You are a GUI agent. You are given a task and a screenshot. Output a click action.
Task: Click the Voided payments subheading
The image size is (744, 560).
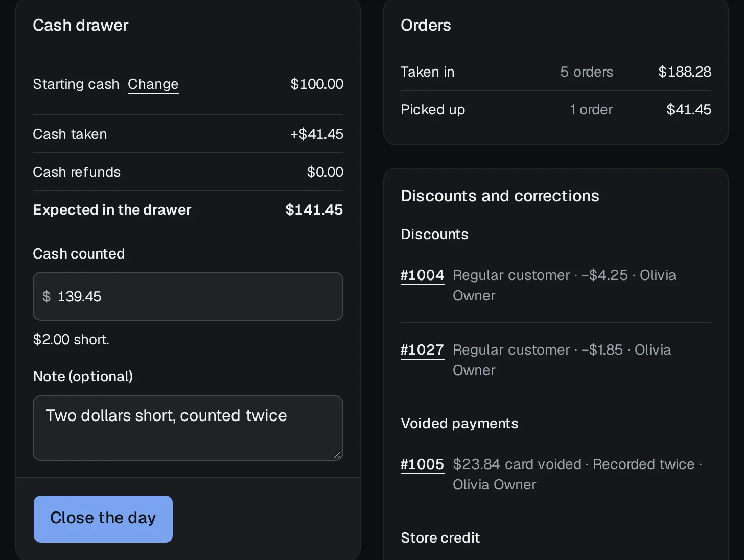[459, 424]
